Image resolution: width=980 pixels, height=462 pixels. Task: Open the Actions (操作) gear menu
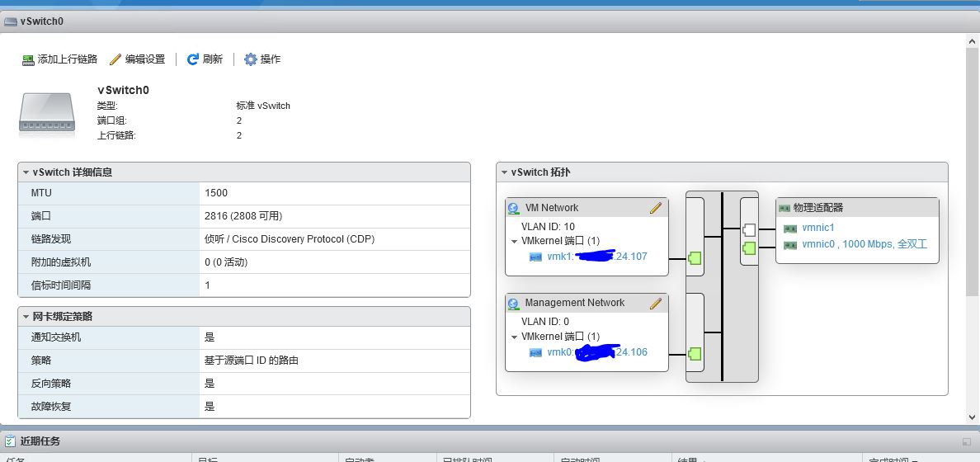pos(251,59)
